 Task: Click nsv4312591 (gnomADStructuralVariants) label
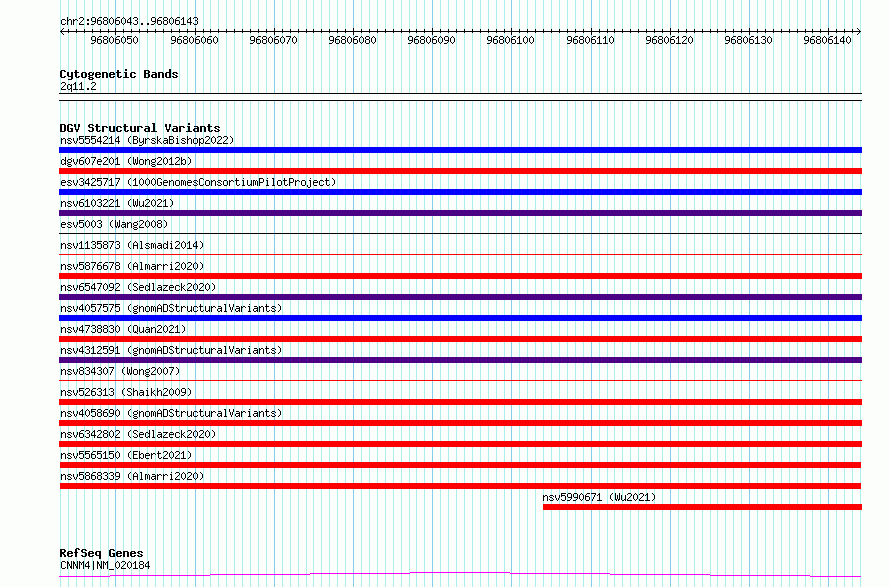coord(171,350)
